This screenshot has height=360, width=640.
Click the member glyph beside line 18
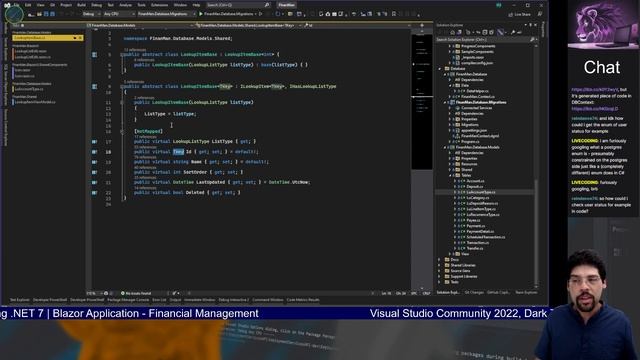click(x=94, y=152)
